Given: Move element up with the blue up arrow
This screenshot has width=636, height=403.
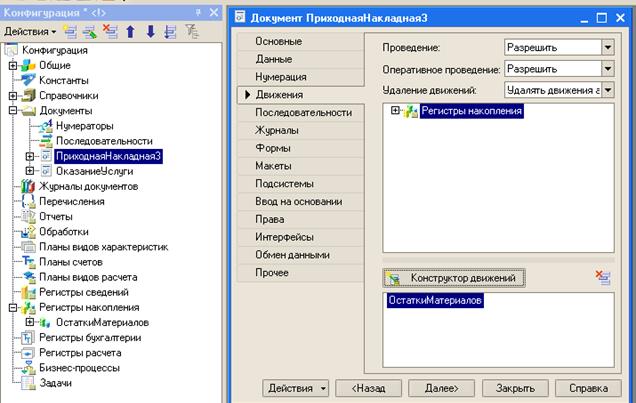Looking at the screenshot, I should click(x=130, y=32).
